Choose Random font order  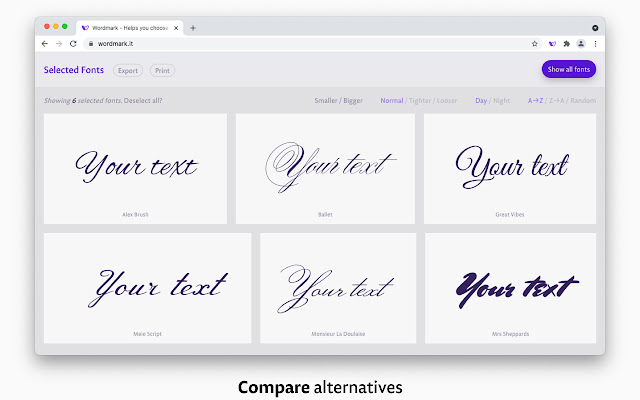(x=583, y=100)
